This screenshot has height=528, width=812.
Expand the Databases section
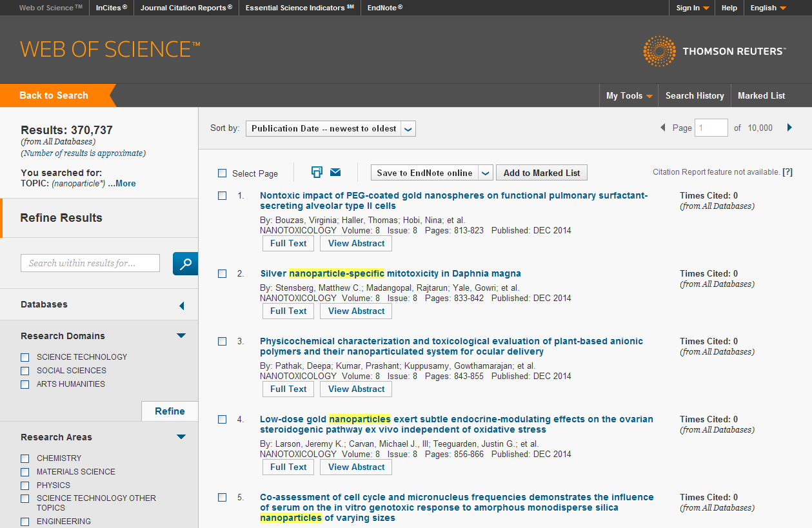click(x=181, y=306)
